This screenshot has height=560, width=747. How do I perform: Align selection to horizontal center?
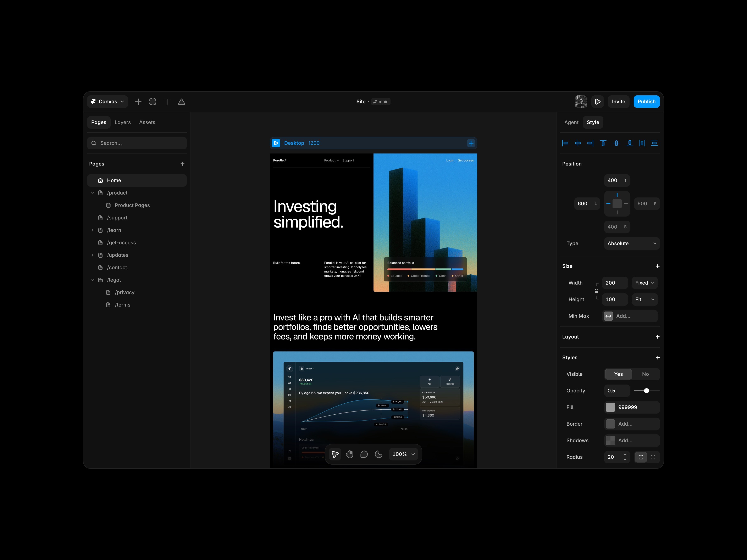coord(578,143)
